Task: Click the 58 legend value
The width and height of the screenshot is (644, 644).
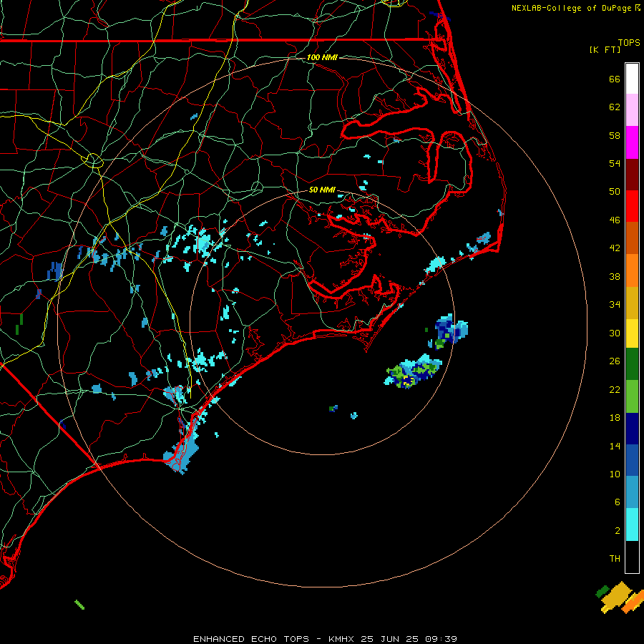Action: 615,135
